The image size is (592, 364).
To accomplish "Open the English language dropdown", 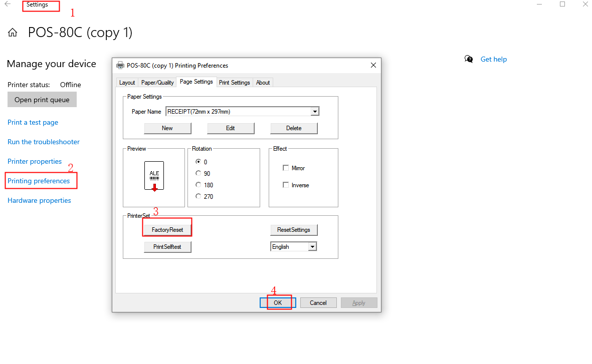I will click(313, 246).
